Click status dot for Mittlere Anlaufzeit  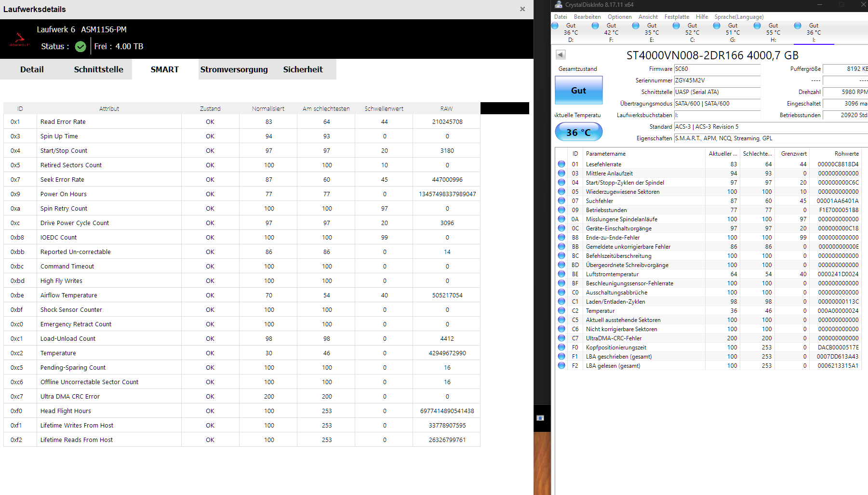tap(561, 174)
